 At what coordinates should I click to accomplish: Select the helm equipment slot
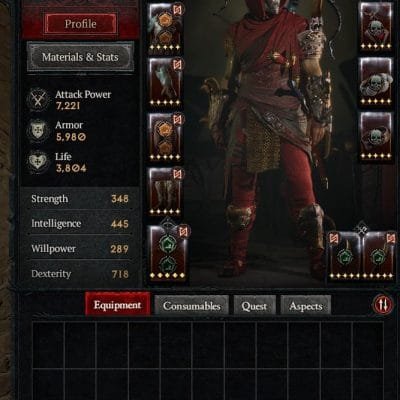tap(165, 28)
